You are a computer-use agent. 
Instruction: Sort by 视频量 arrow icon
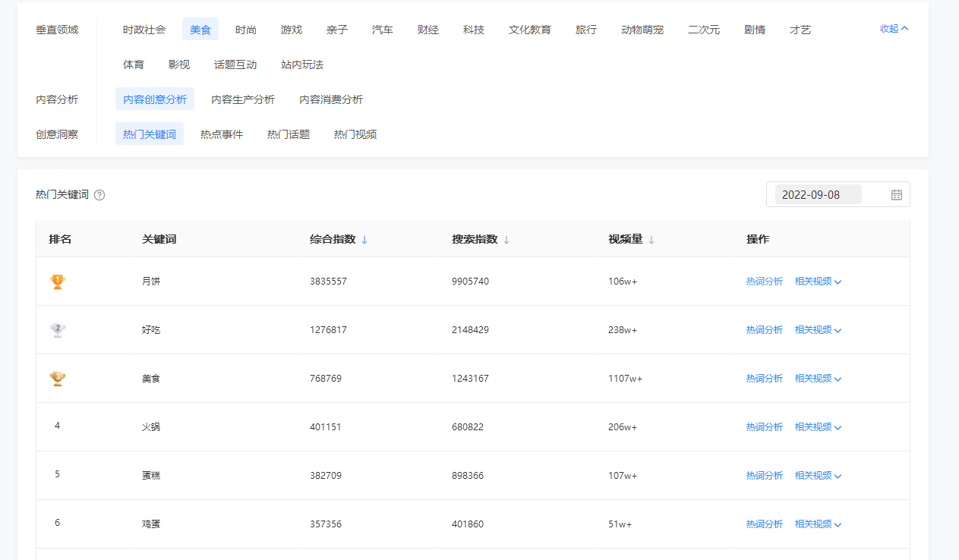pyautogui.click(x=651, y=240)
